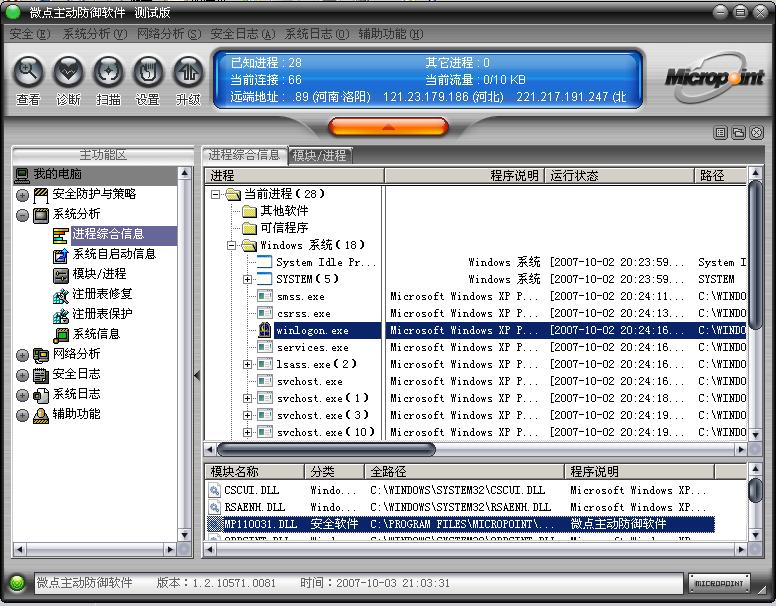
Task: Open the 辅助功能(H) menu
Action: coord(390,34)
